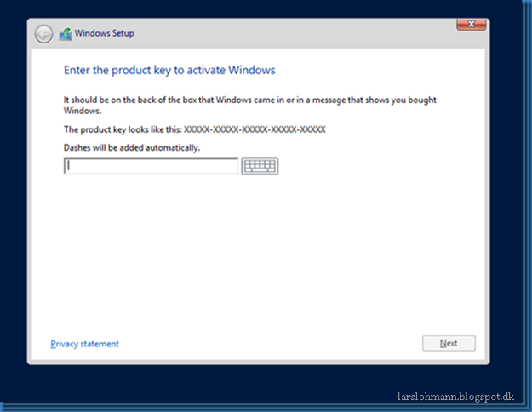Click the back arrow button
The width and height of the screenshot is (532, 412).
[43, 34]
